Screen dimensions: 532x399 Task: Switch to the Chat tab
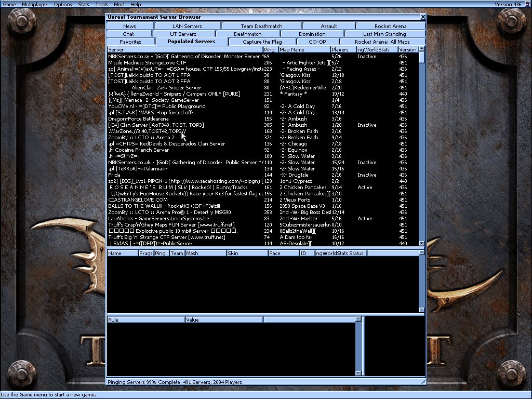tap(128, 34)
